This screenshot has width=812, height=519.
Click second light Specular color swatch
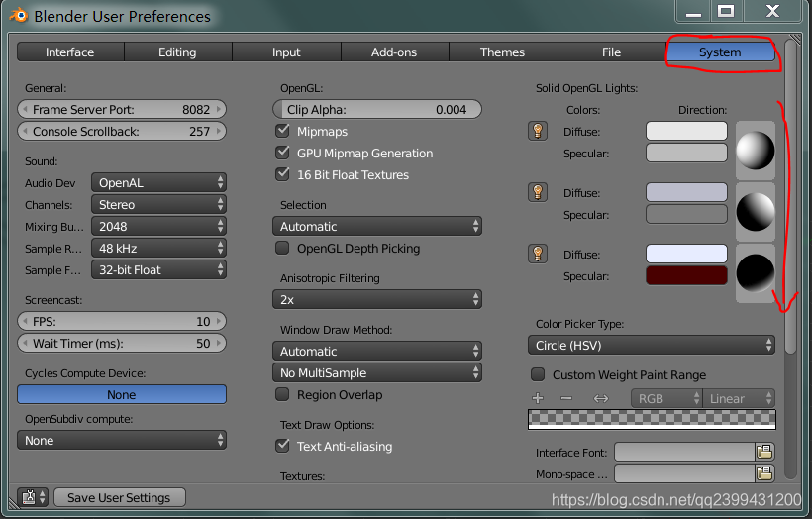686,214
